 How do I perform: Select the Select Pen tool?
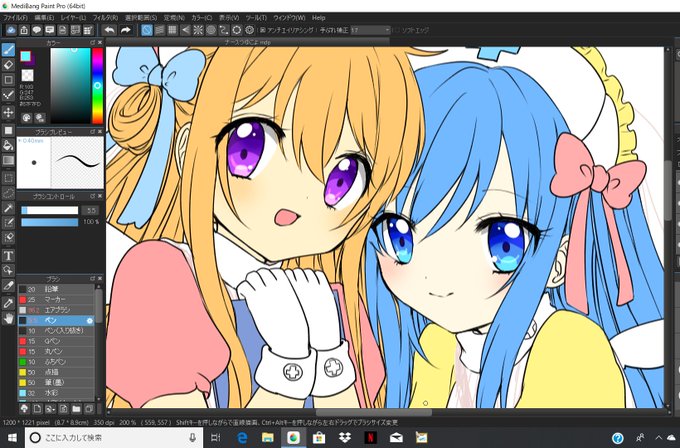point(8,222)
